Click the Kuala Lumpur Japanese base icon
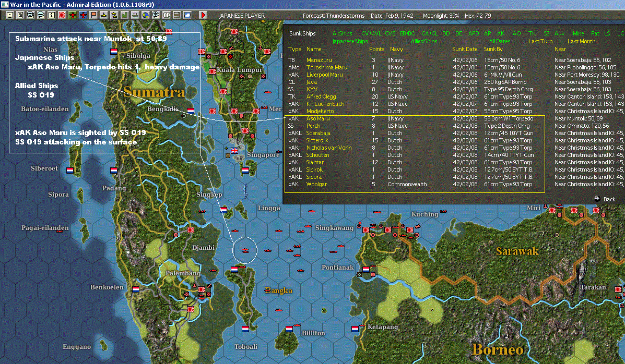This screenshot has height=364, width=625. point(213,71)
